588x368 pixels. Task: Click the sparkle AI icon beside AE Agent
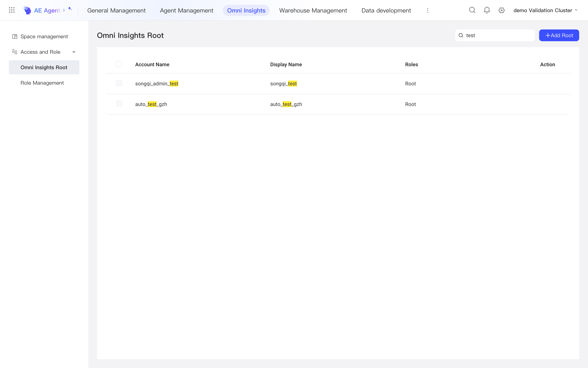pyautogui.click(x=70, y=9)
